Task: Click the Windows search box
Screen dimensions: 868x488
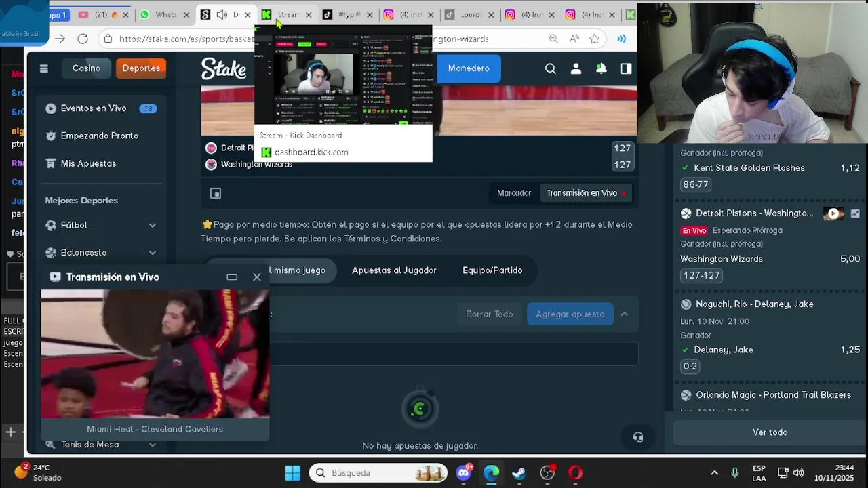Action: click(379, 472)
